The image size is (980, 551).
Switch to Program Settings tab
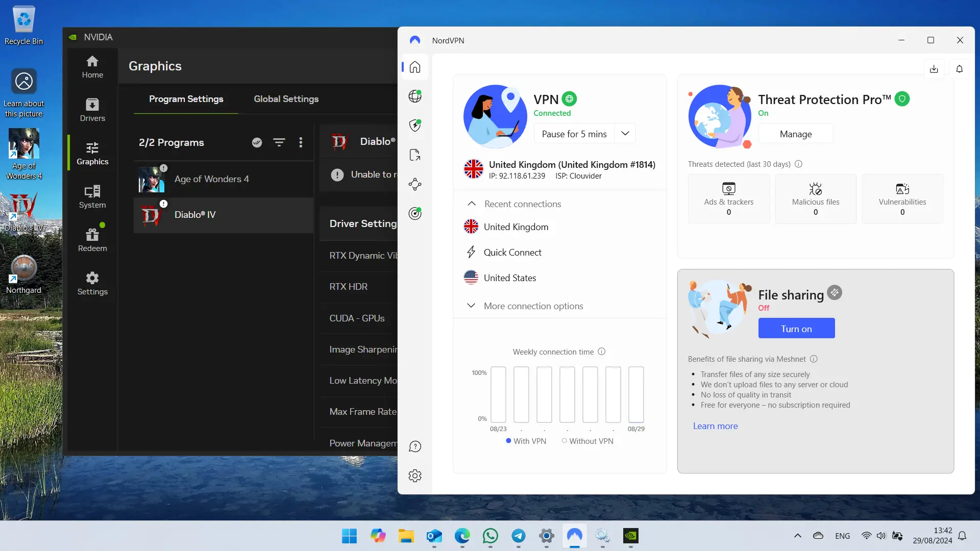click(186, 99)
